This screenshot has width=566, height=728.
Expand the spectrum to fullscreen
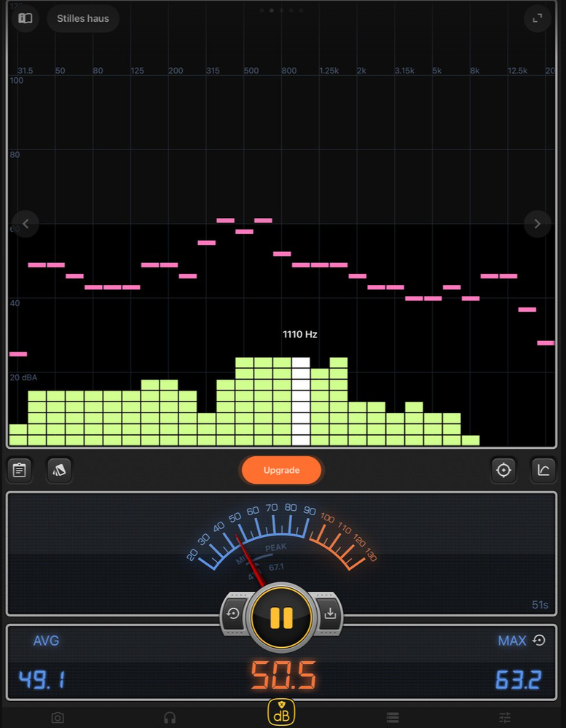(538, 18)
